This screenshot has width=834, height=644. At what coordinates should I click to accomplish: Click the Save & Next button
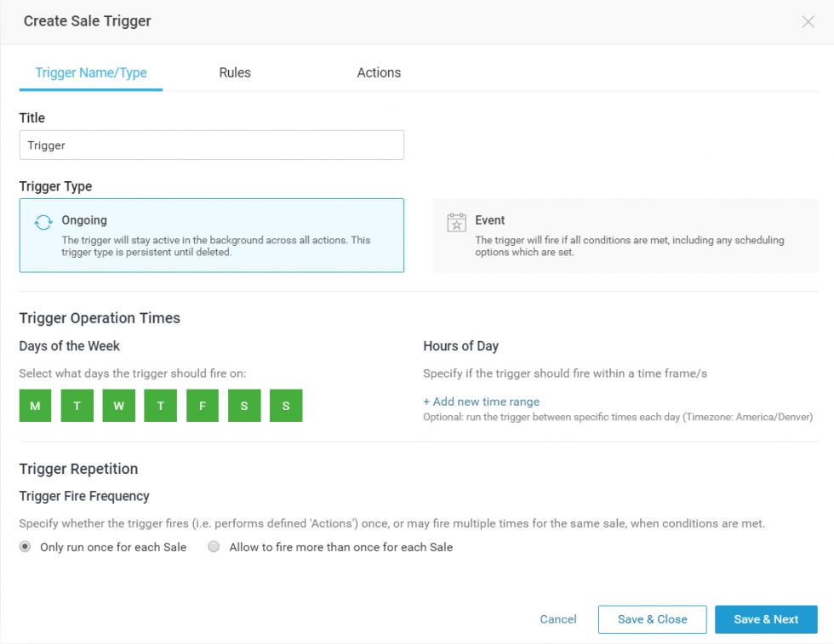766,619
